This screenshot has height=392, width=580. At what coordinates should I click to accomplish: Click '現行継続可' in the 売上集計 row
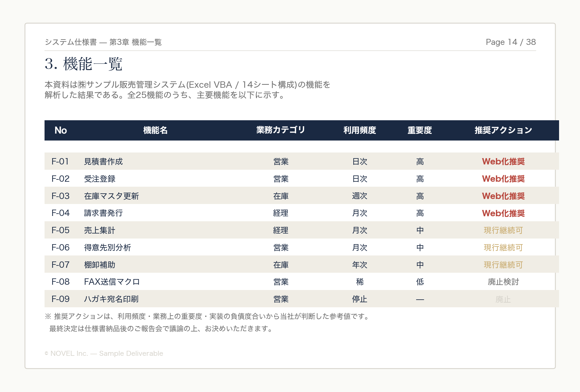(x=503, y=230)
